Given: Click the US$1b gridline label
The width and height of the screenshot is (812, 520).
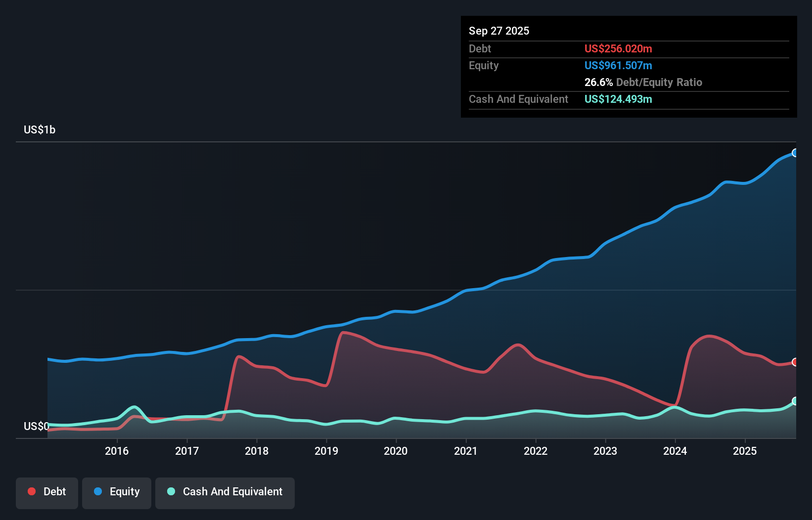Looking at the screenshot, I should pos(40,130).
